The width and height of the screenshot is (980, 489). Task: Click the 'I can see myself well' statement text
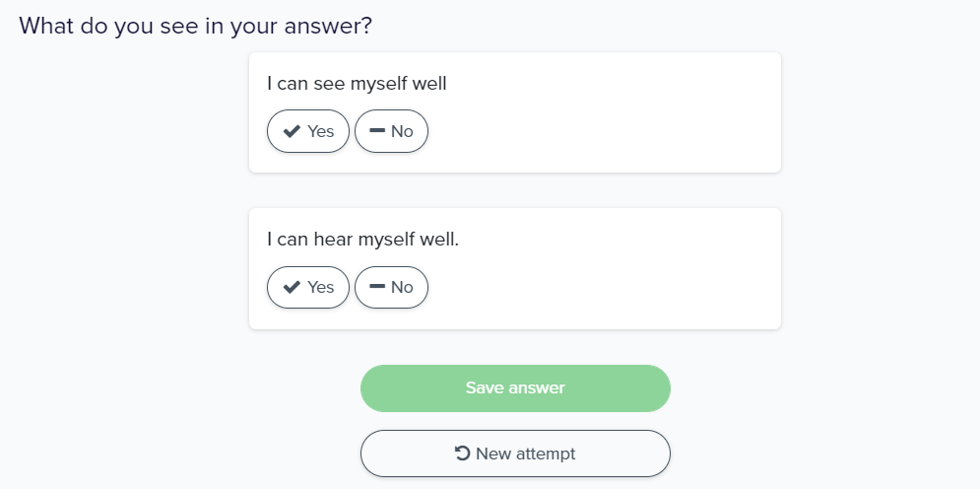[x=357, y=84]
